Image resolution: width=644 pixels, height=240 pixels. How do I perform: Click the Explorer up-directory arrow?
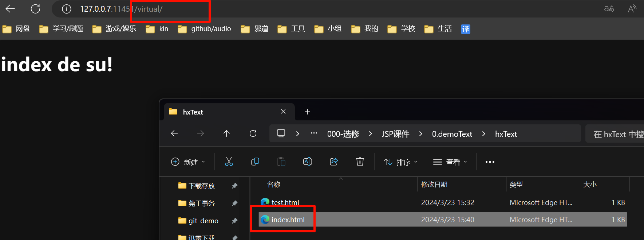coord(226,133)
